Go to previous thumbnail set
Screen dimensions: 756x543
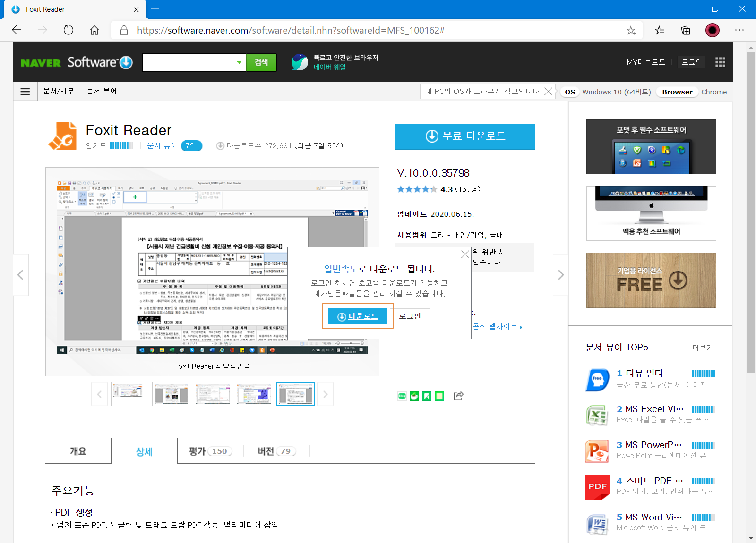pyautogui.click(x=99, y=394)
